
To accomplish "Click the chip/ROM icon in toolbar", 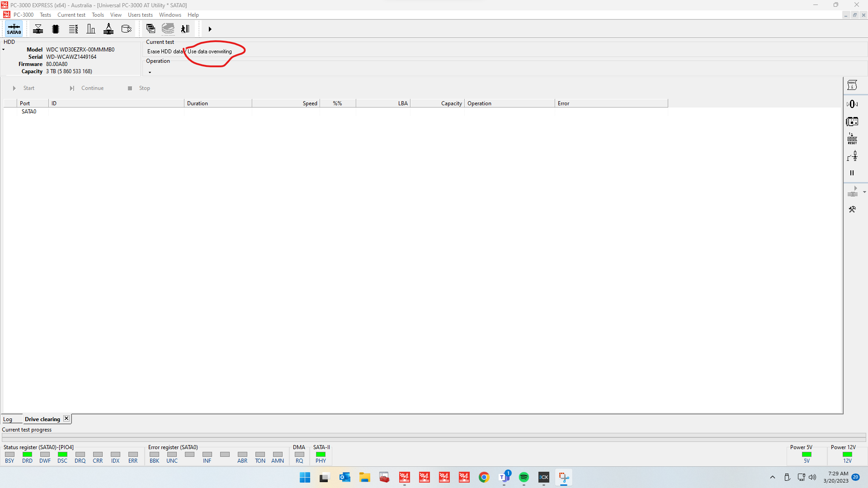I will [x=56, y=29].
